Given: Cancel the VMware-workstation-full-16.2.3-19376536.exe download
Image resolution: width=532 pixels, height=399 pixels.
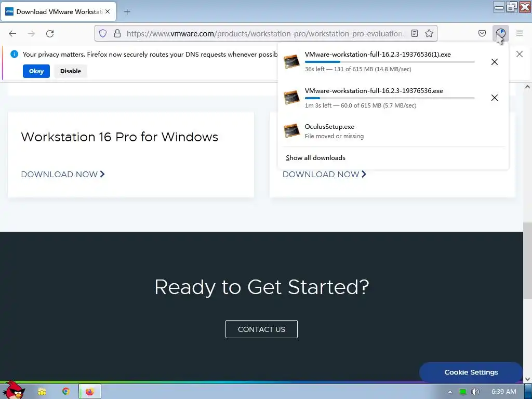Looking at the screenshot, I should click(495, 98).
